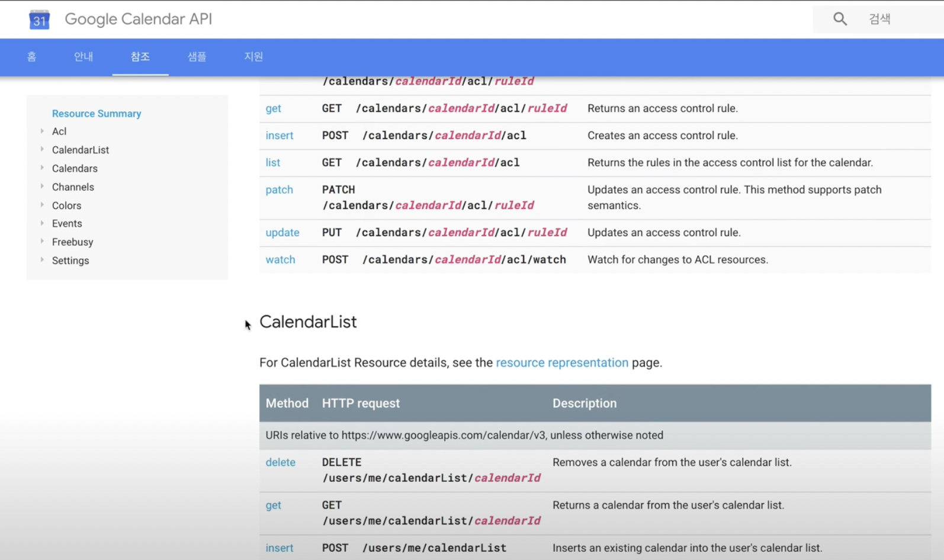Open the Acl patch method link
Viewport: 944px width, 560px height.
coord(279,190)
